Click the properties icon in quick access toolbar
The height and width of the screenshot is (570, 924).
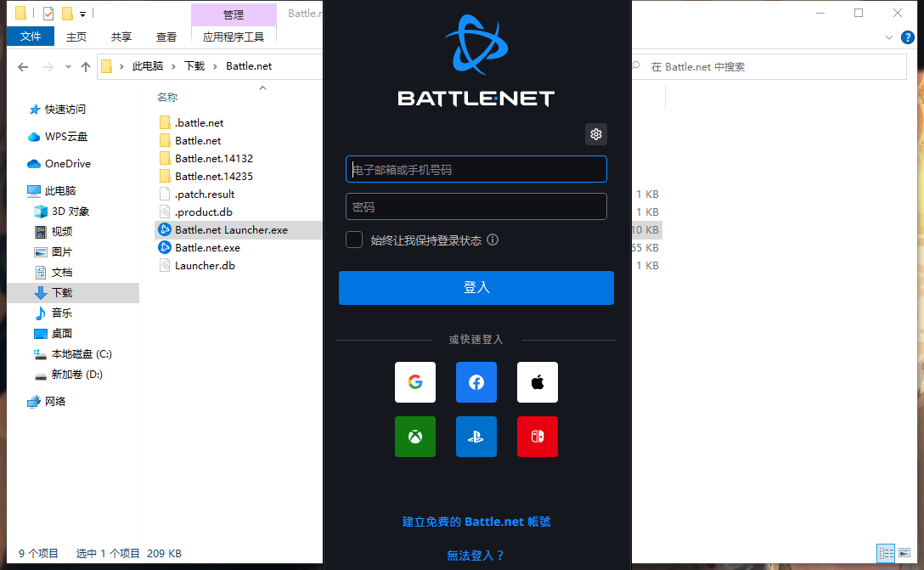pyautogui.click(x=48, y=13)
